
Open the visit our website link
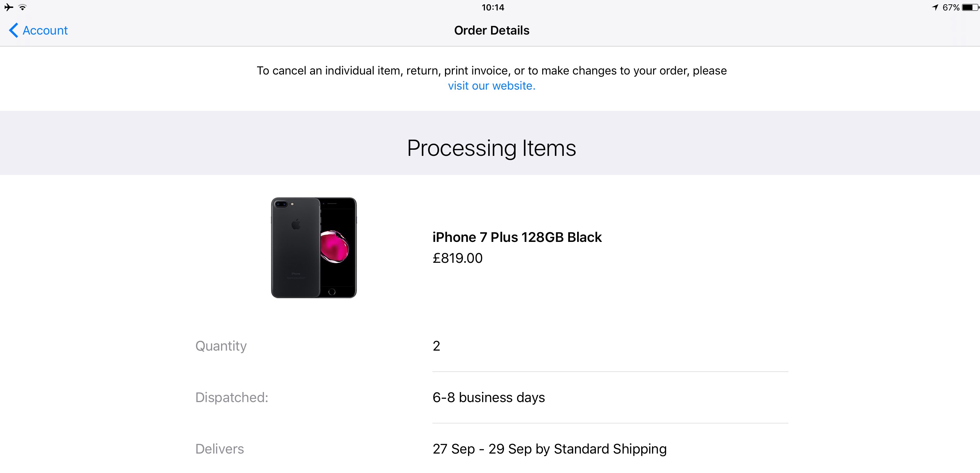click(491, 86)
